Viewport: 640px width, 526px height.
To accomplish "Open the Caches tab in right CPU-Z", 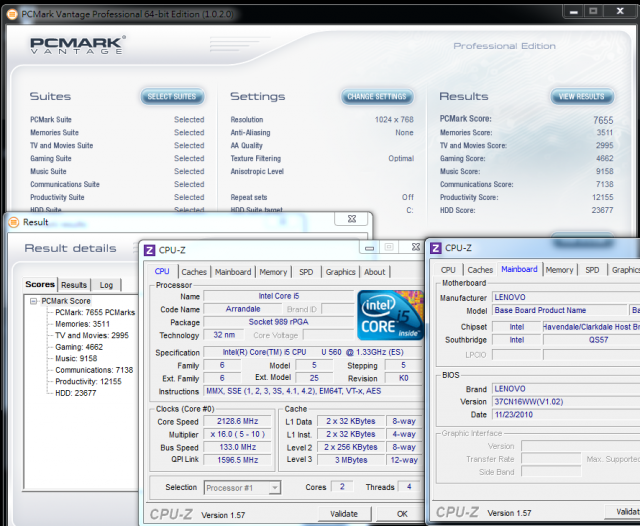I will (480, 270).
